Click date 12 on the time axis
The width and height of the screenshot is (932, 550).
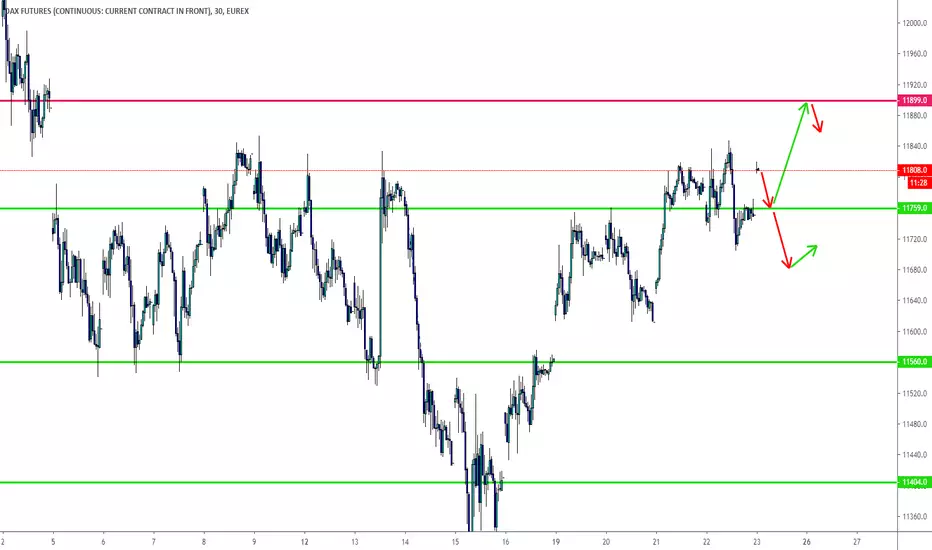tap(304, 542)
